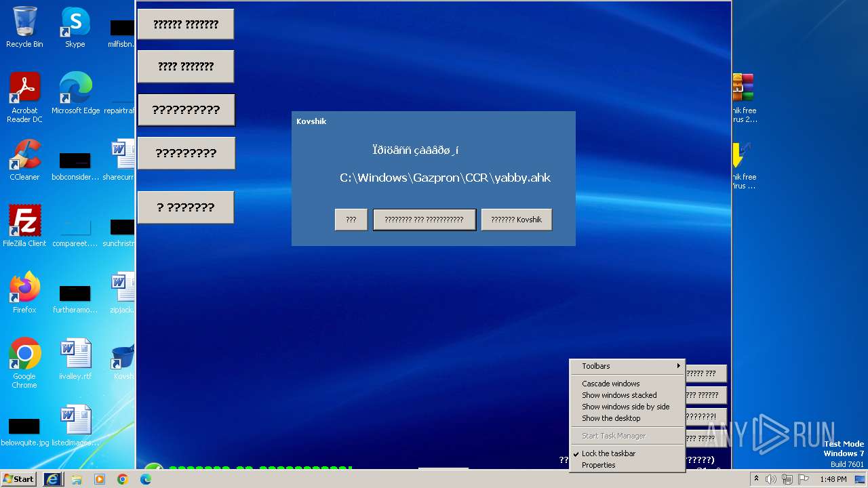The width and height of the screenshot is (868, 488).
Task: Click the Start button
Action: [x=18, y=479]
